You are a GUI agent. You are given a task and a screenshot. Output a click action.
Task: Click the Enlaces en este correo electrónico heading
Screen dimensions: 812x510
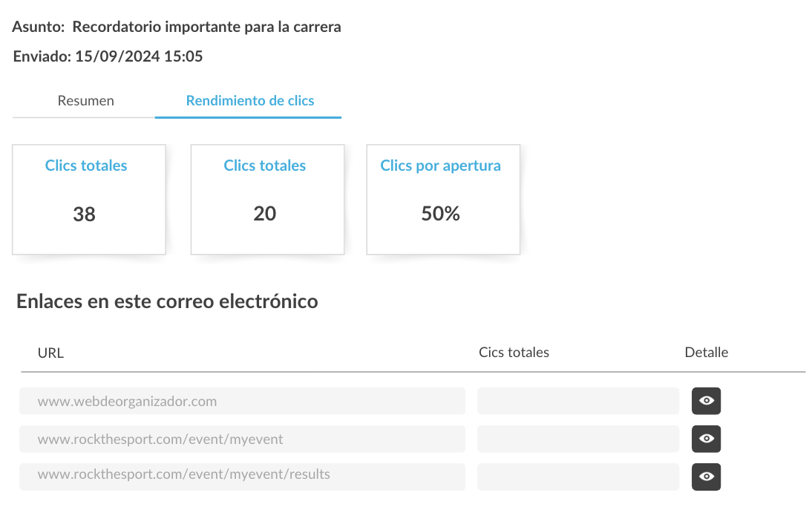[x=167, y=301]
